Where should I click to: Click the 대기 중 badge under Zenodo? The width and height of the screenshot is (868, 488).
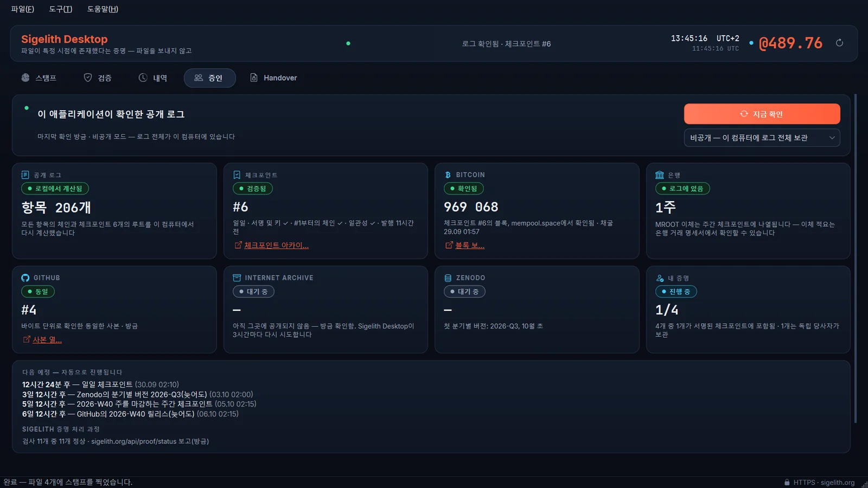[464, 292]
